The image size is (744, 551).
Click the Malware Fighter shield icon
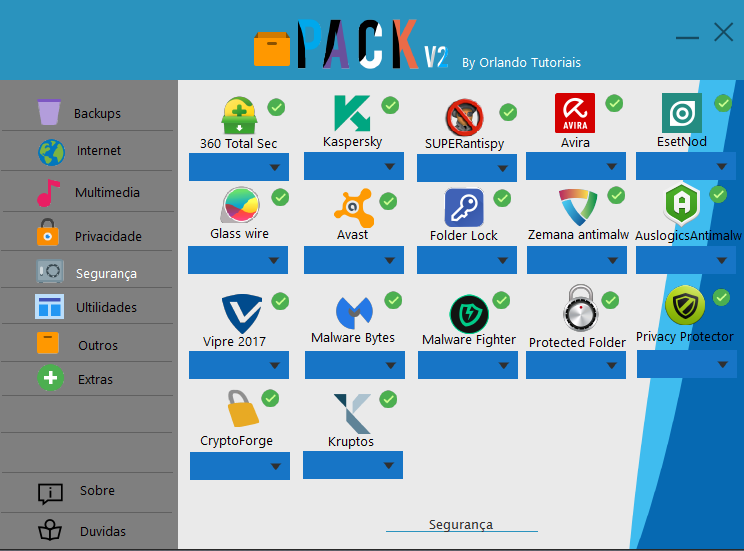click(x=469, y=314)
